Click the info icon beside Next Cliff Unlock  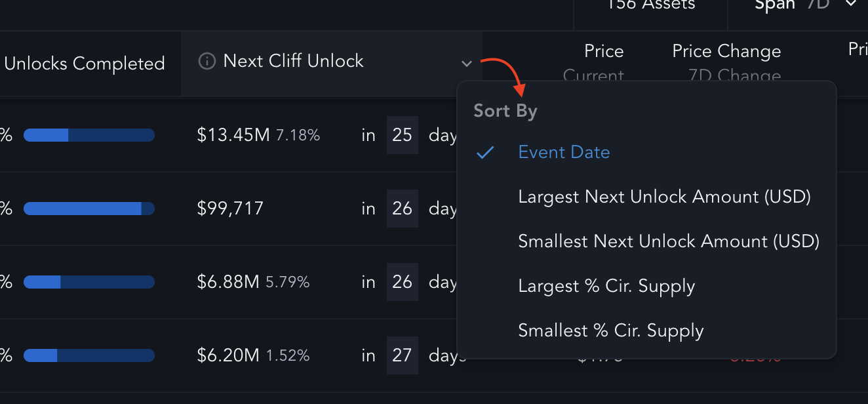click(x=207, y=62)
